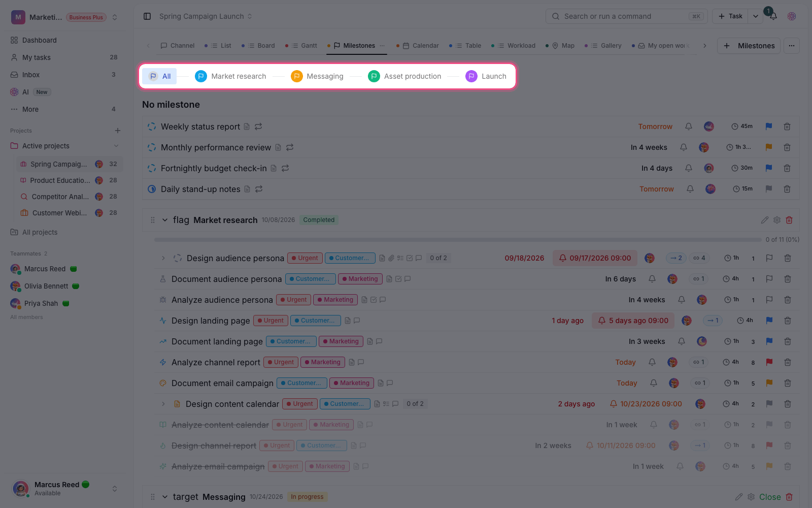The width and height of the screenshot is (812, 508).
Task: Collapse the Messaging milestone section
Action: [165, 497]
